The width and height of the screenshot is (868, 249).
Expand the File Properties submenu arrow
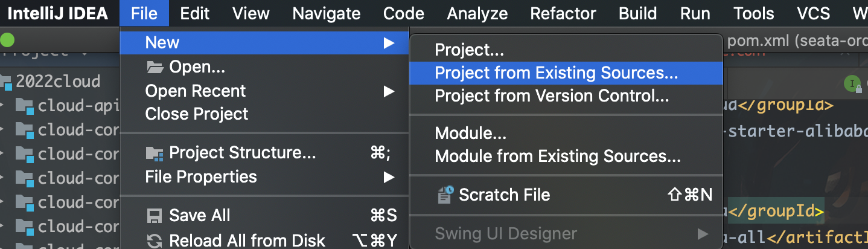tap(389, 177)
